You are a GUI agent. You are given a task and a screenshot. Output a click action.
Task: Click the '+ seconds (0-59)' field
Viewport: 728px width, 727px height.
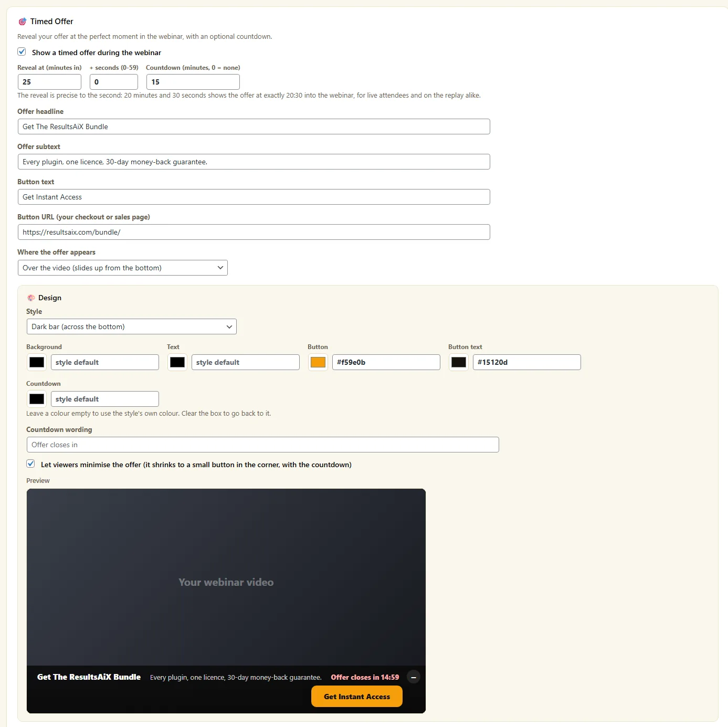(x=114, y=82)
